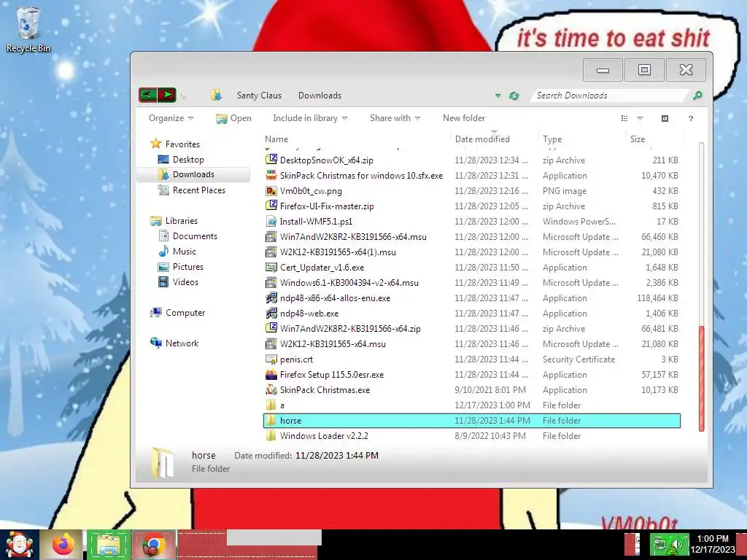Click the search magnifier icon
This screenshot has height=560, width=747.
[697, 96]
